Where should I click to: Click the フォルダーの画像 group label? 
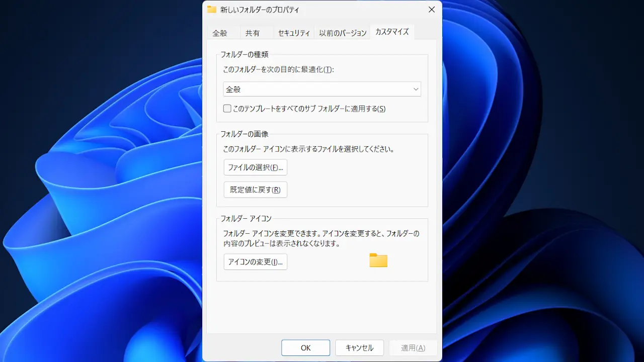click(245, 134)
